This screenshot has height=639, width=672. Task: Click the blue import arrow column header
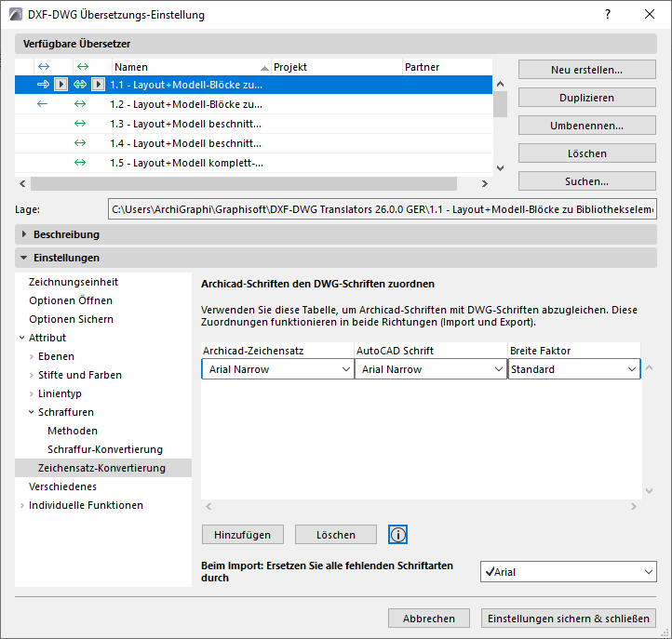tap(42, 67)
